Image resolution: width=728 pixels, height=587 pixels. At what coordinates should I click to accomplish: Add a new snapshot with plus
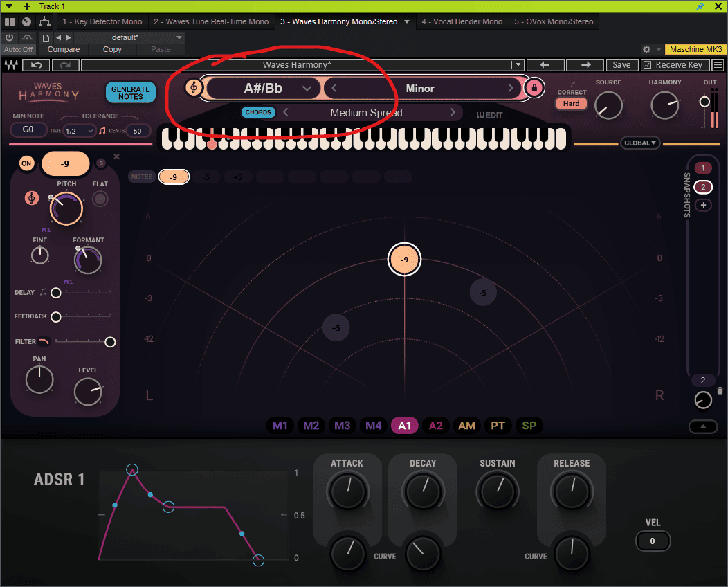[703, 205]
